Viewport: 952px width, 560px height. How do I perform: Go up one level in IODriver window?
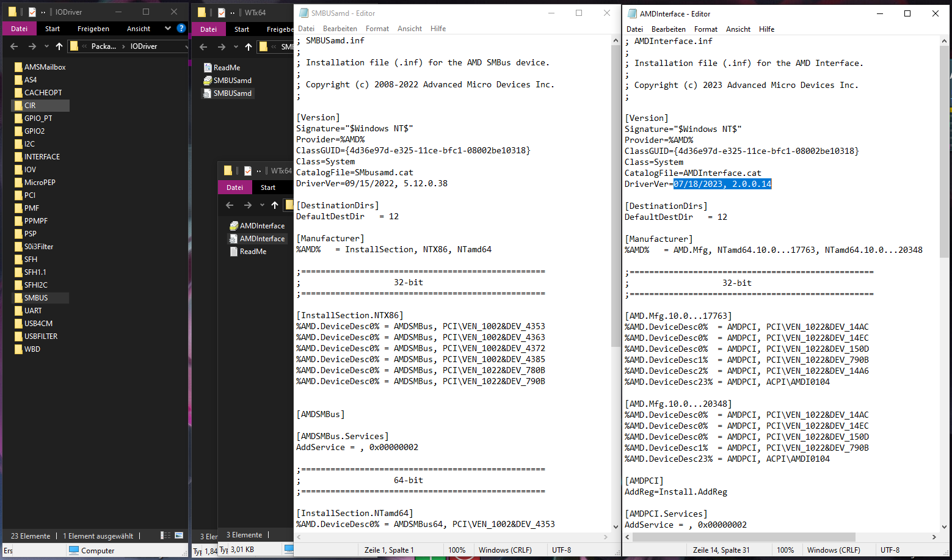coord(59,46)
